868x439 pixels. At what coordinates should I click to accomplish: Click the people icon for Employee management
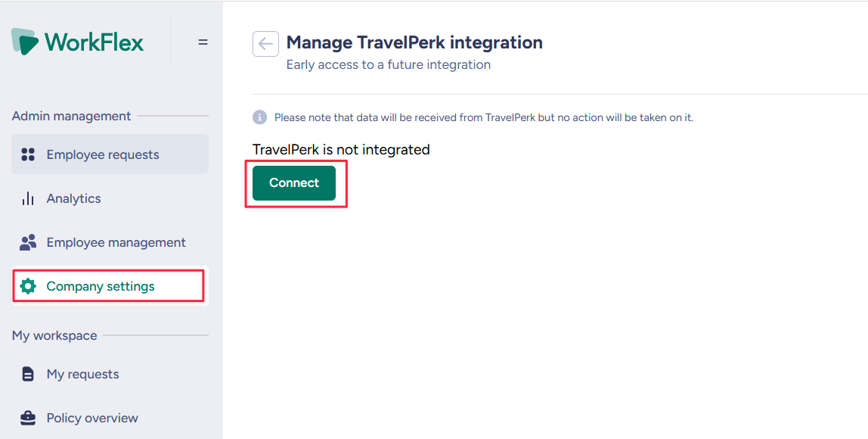pyautogui.click(x=28, y=242)
